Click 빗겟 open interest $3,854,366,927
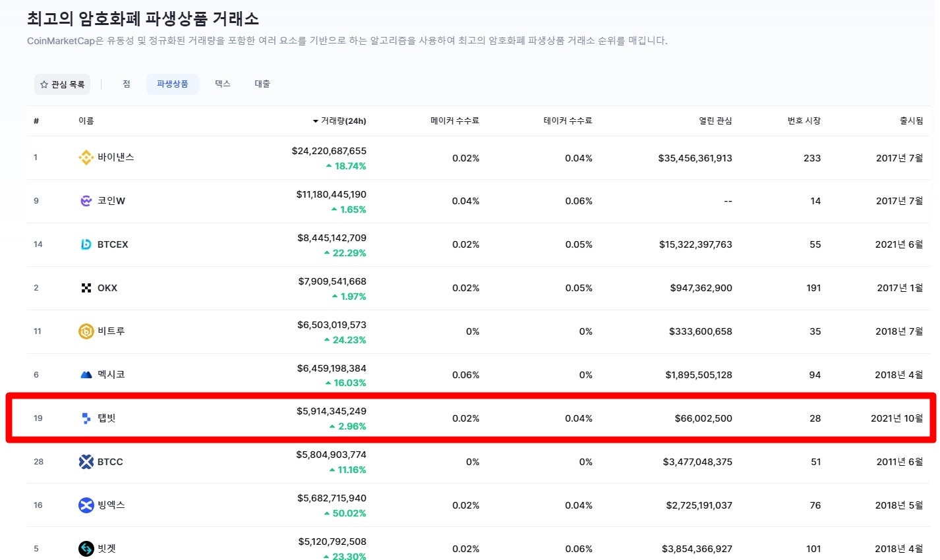This screenshot has width=940, height=560. [x=697, y=549]
